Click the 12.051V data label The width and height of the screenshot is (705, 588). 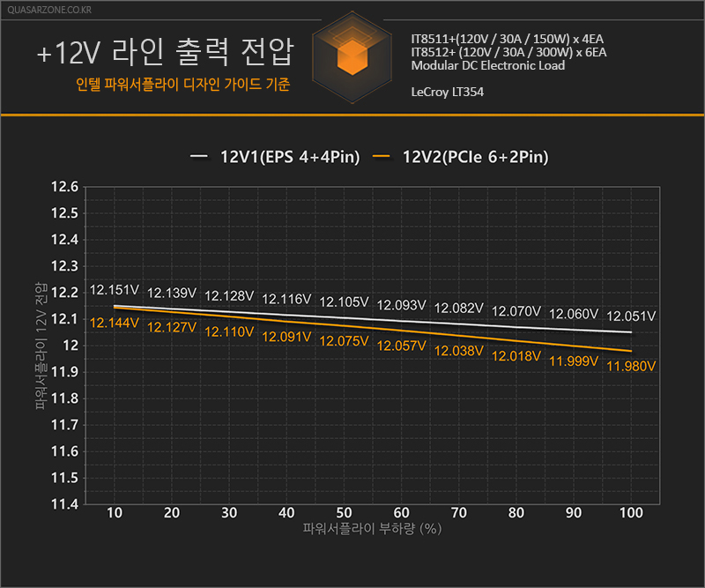click(x=631, y=316)
